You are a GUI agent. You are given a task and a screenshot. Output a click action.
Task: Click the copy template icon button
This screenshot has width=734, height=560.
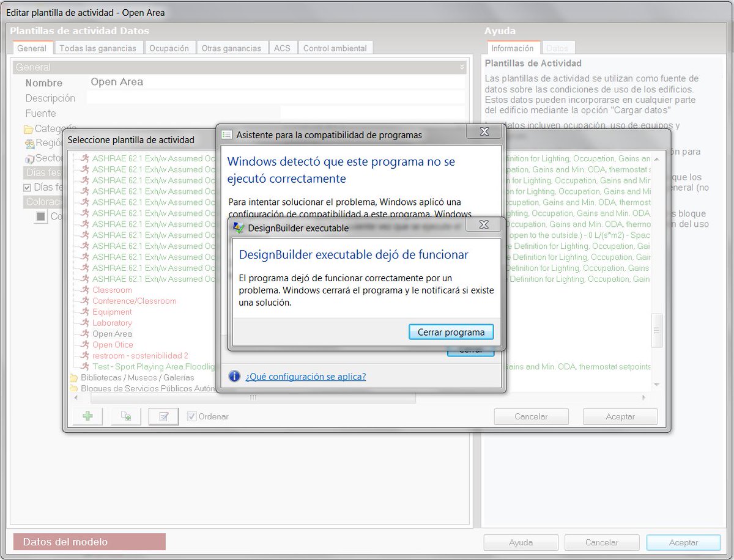coord(126,416)
